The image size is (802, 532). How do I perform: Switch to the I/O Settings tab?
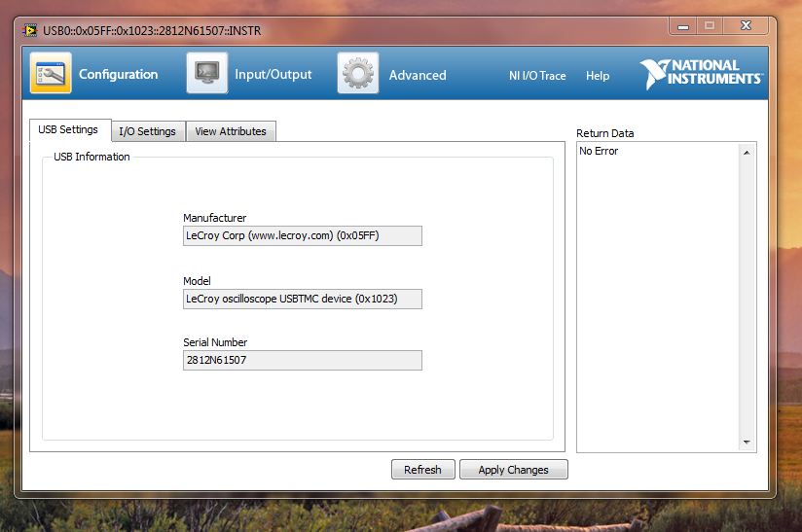(x=147, y=131)
